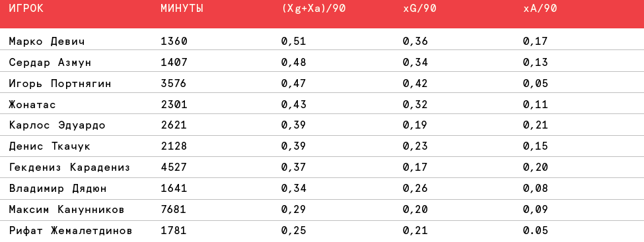Select Максим Канунников in the list
The image size is (644, 242).
tap(67, 210)
